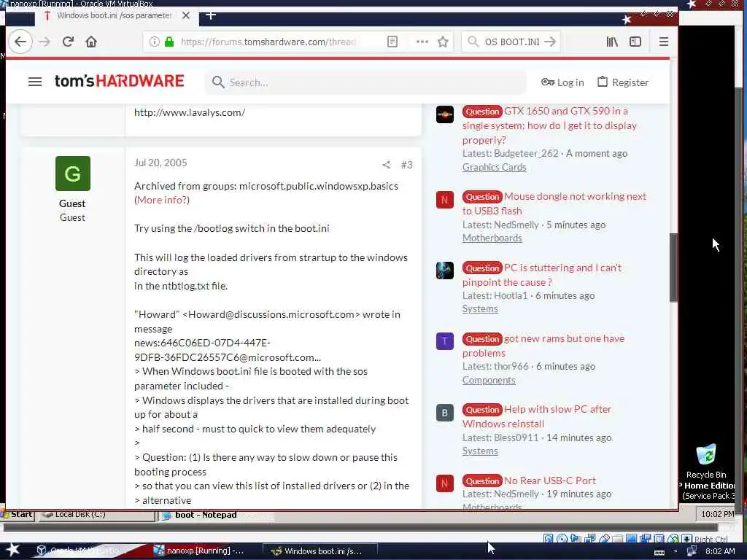
Task: Click the Guest avatar G
Action: (x=73, y=174)
